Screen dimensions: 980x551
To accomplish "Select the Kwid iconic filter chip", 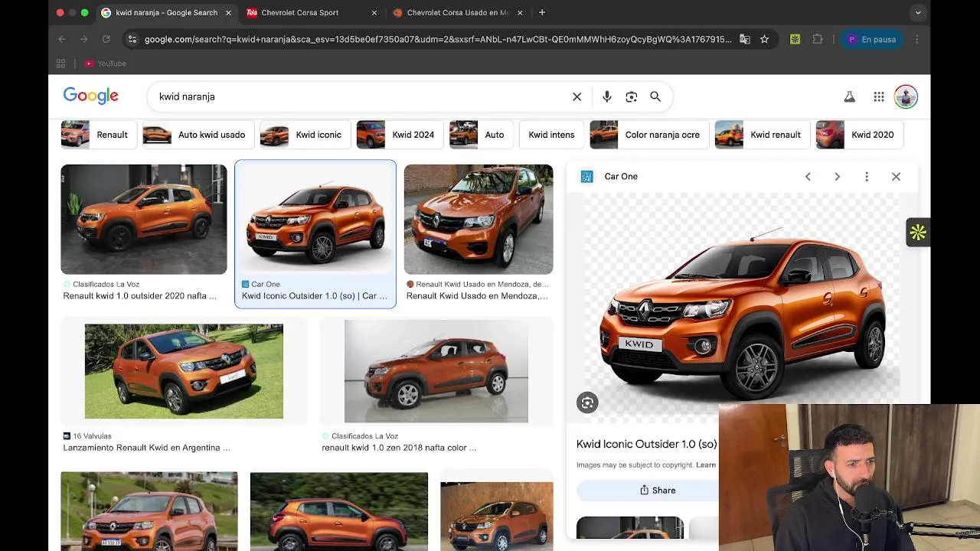I will click(x=305, y=135).
